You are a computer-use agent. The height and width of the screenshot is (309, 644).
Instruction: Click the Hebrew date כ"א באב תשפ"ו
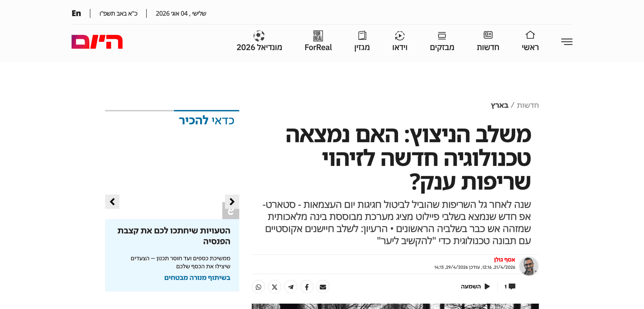coord(118,13)
